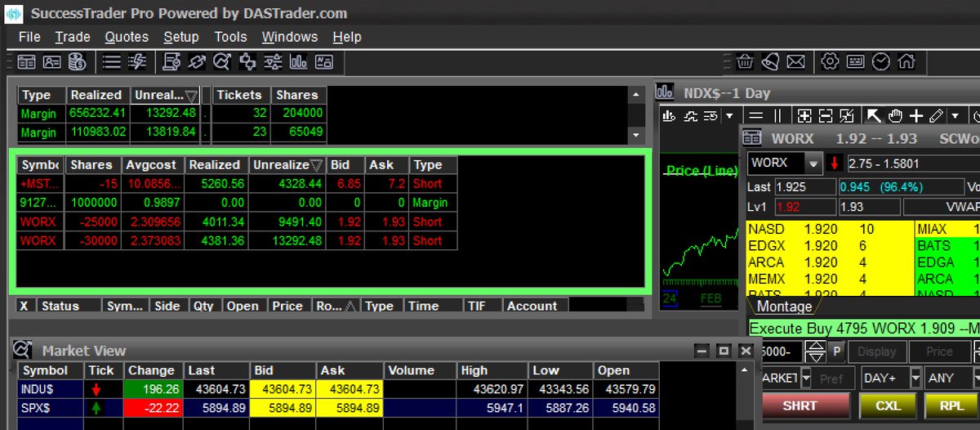Click the coins stack toolbar icon

(77, 61)
